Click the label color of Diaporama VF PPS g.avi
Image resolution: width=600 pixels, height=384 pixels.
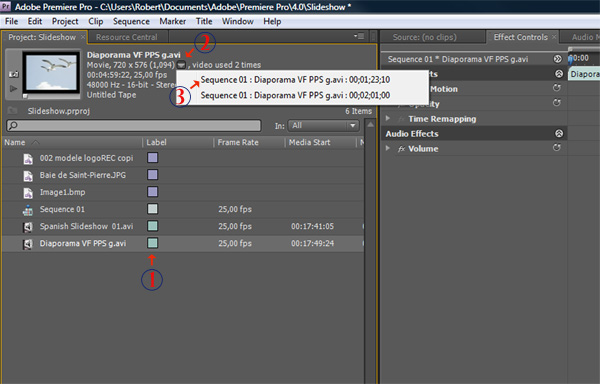(152, 243)
